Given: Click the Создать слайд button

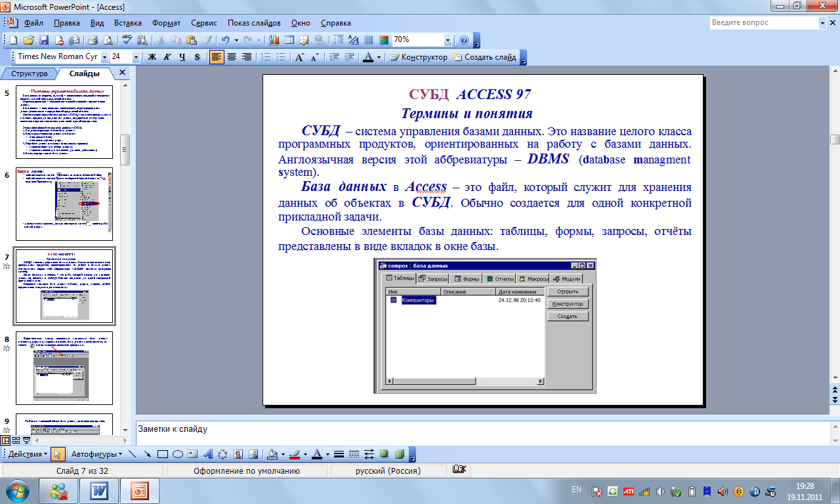Looking at the screenshot, I should tap(484, 57).
